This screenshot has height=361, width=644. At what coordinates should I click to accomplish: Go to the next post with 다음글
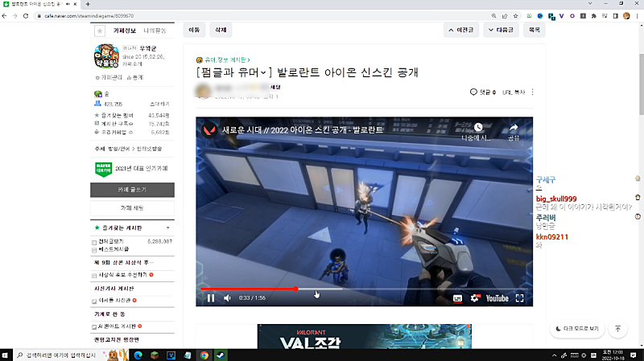[x=501, y=30]
